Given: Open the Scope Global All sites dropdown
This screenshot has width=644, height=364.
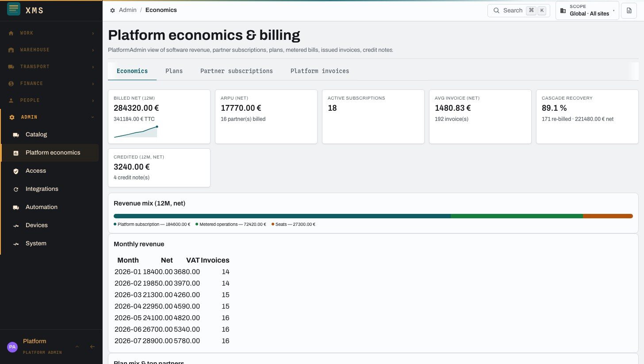Looking at the screenshot, I should [x=587, y=11].
